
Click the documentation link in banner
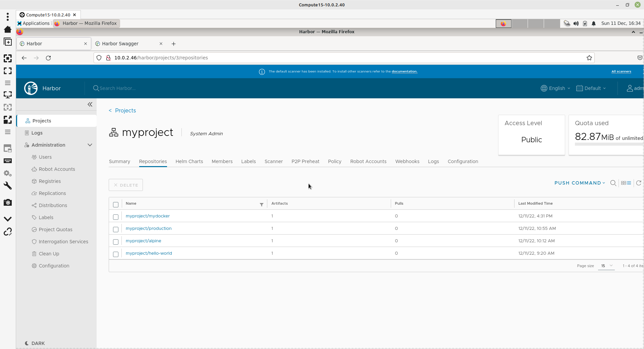pos(404,71)
